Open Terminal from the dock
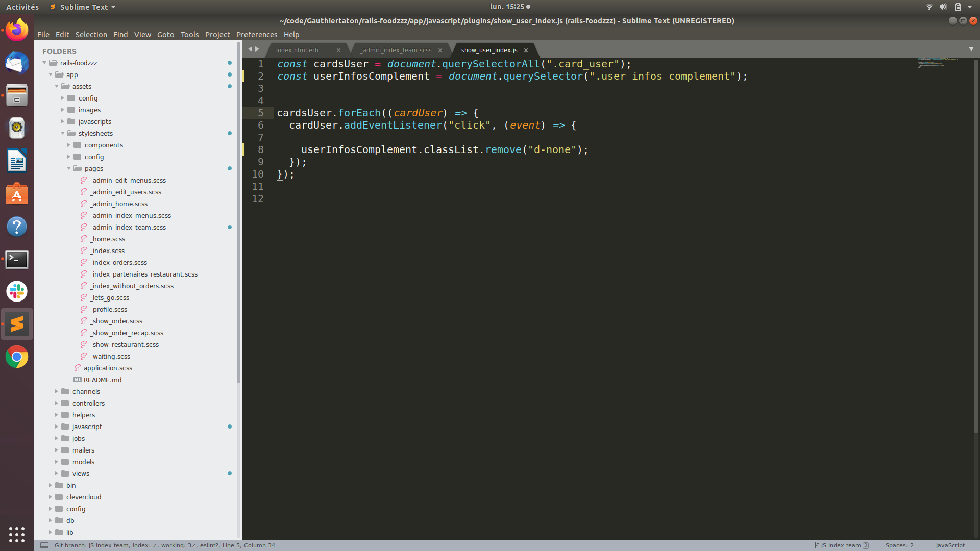This screenshot has width=980, height=551. tap(17, 259)
